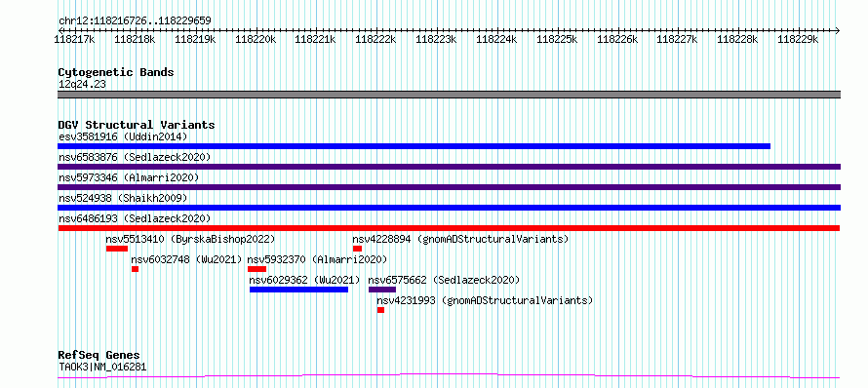Open nsv4228894 (gnomADStructuralVariants) label
The width and height of the screenshot is (868, 388).
pyautogui.click(x=460, y=239)
